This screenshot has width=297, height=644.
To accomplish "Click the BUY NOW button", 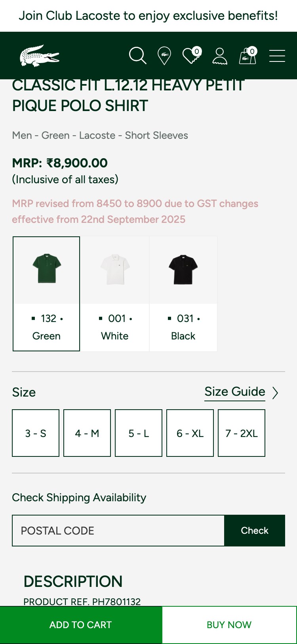I will (x=229, y=624).
